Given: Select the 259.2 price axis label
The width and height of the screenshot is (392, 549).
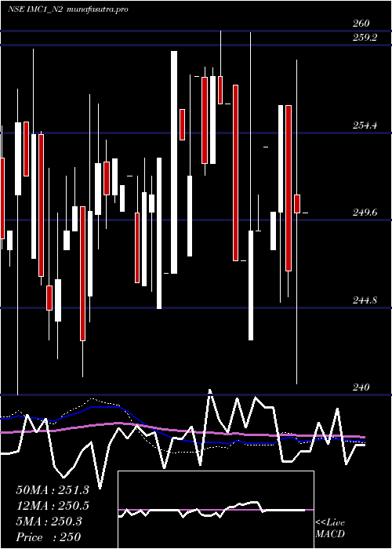Looking at the screenshot, I should [x=365, y=38].
